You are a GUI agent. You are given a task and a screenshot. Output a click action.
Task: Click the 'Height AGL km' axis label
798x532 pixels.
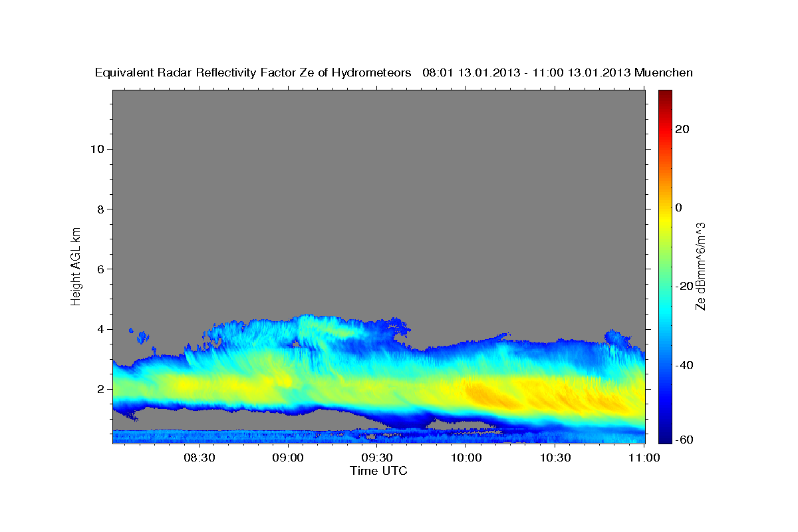click(76, 265)
